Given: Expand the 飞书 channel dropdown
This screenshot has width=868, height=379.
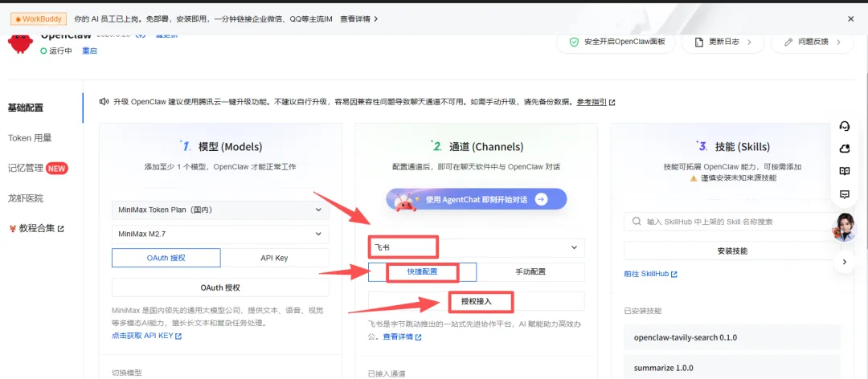Looking at the screenshot, I should pyautogui.click(x=476, y=248).
